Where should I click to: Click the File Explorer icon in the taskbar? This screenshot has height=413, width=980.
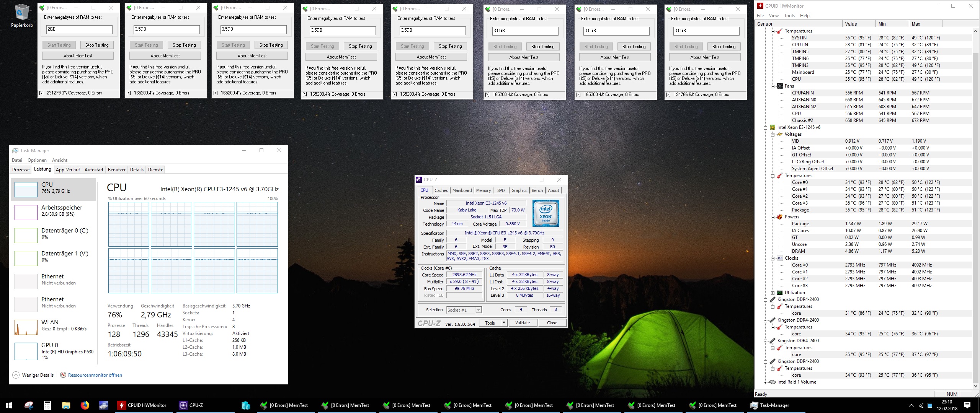tap(66, 405)
